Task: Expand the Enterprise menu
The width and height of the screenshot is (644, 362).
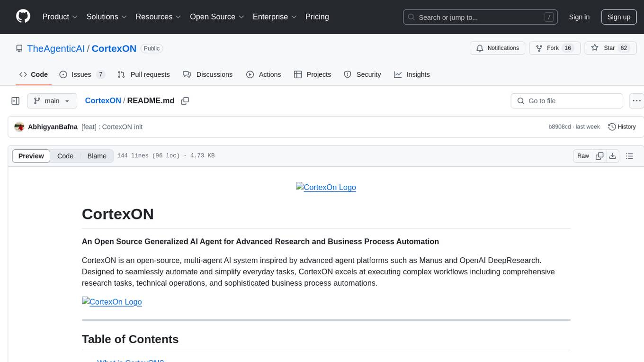Action: click(x=275, y=17)
